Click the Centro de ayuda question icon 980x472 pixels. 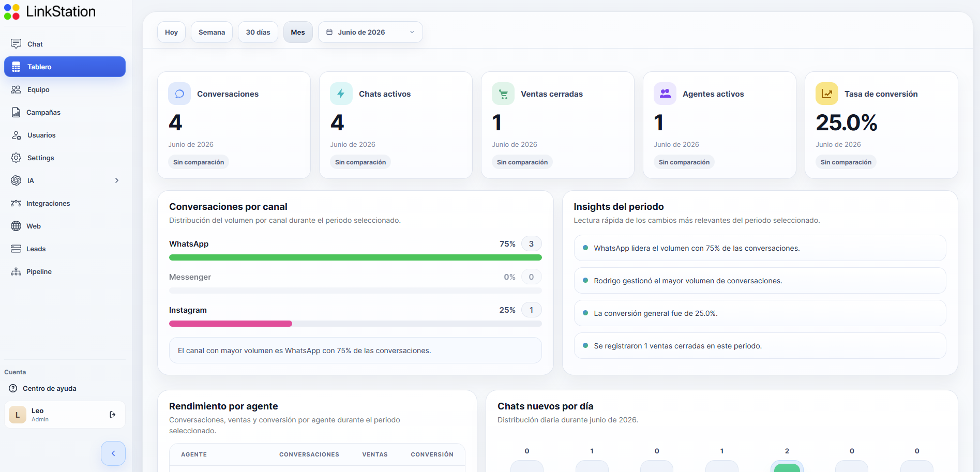click(13, 388)
